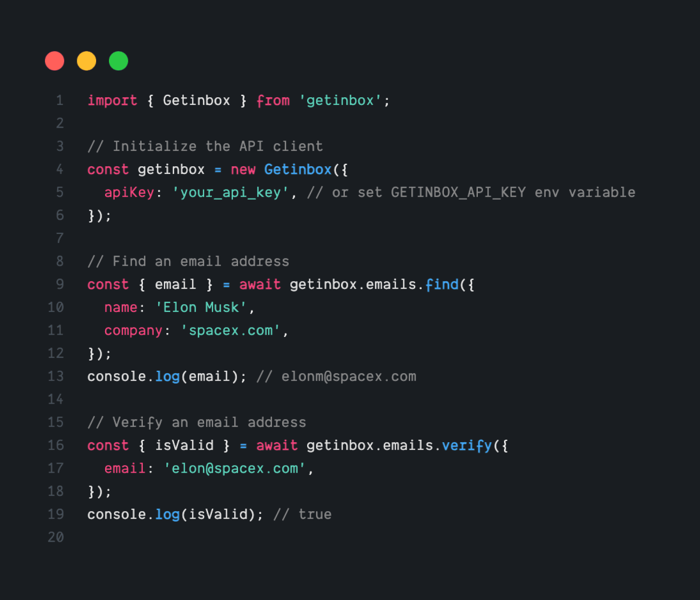Click the 'await' keyword on line 9
This screenshot has height=600, width=700.
click(x=260, y=285)
